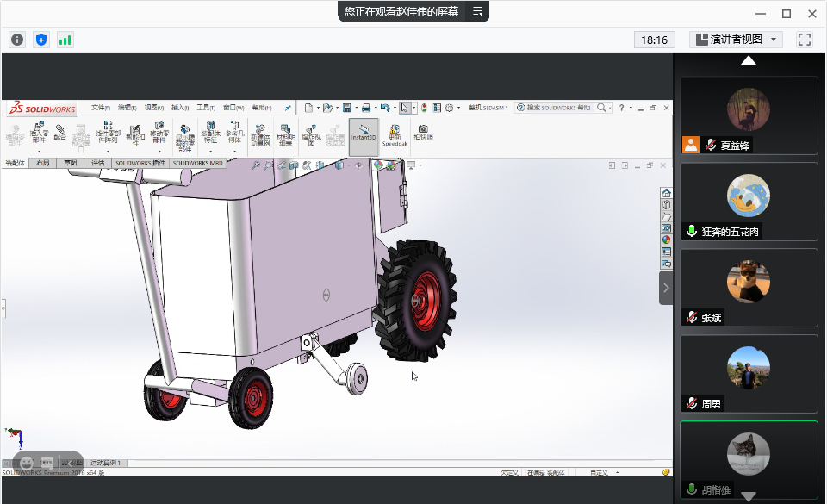Click the muted microphone icon for 张斌

click(x=692, y=317)
